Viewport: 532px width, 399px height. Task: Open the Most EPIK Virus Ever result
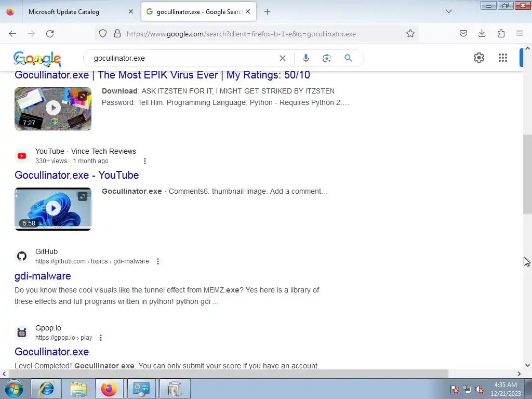(x=162, y=75)
